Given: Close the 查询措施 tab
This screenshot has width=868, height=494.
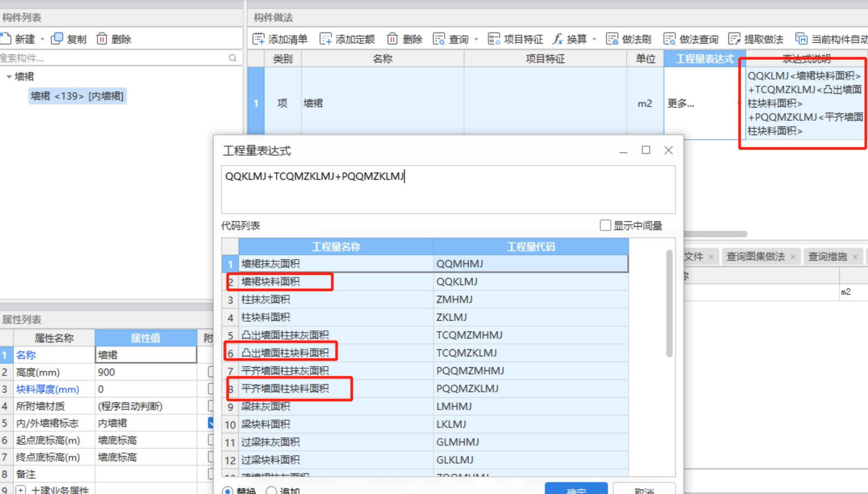Looking at the screenshot, I should [855, 257].
